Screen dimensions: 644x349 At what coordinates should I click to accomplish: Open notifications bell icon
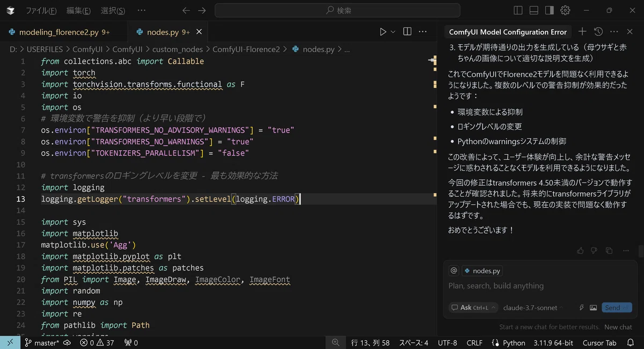click(x=630, y=343)
